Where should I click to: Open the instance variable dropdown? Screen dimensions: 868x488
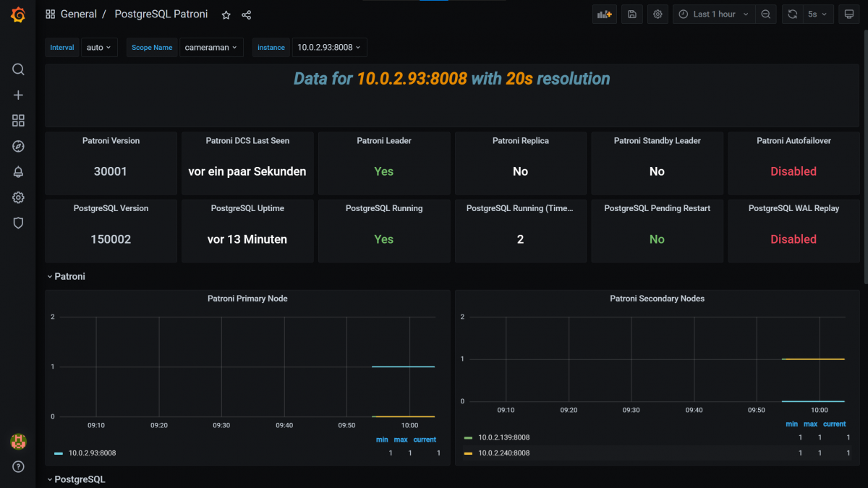(329, 47)
